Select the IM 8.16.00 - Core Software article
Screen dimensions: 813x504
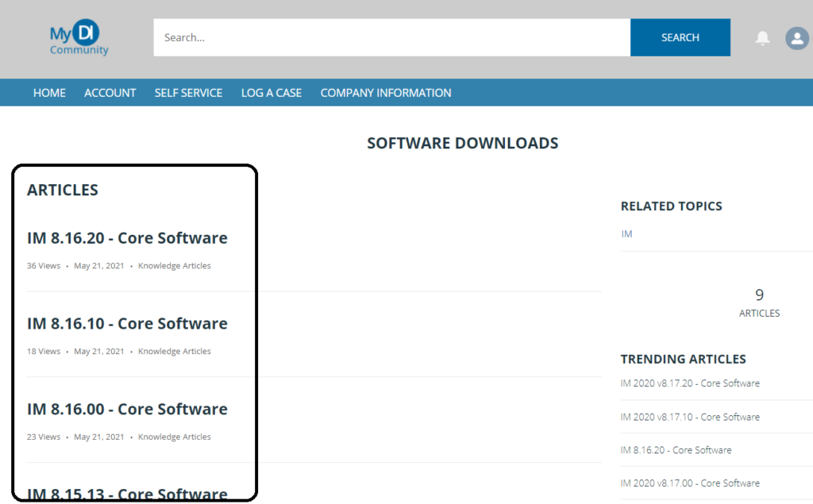click(x=127, y=409)
